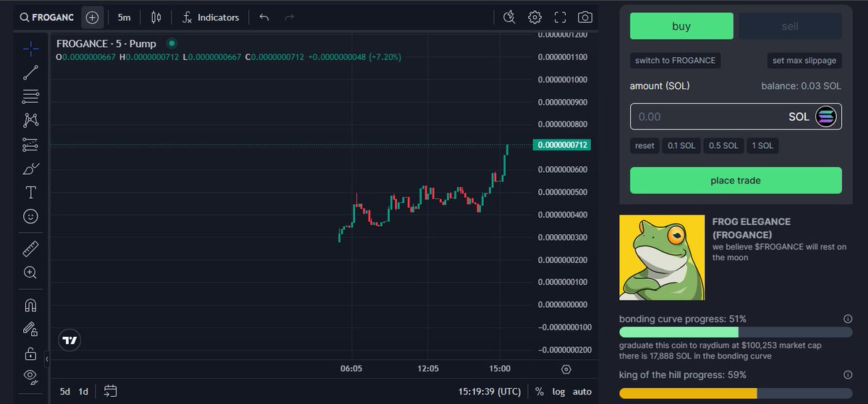This screenshot has width=868, height=404.
Task: Click the FROGANCE · 5 · Pump chart title
Action: point(107,43)
